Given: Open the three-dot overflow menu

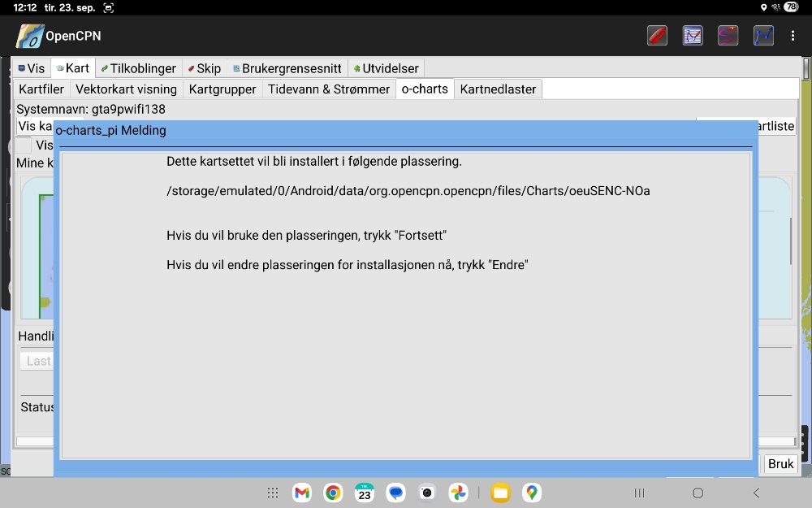Looking at the screenshot, I should click(x=793, y=36).
